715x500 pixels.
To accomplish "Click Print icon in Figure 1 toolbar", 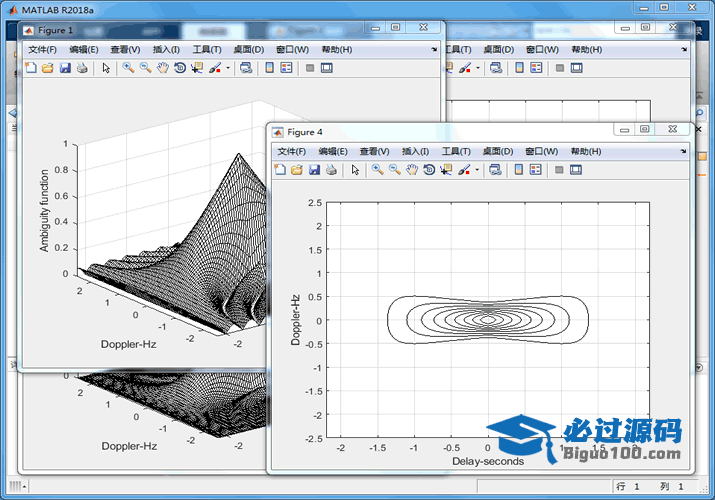I will (x=82, y=68).
